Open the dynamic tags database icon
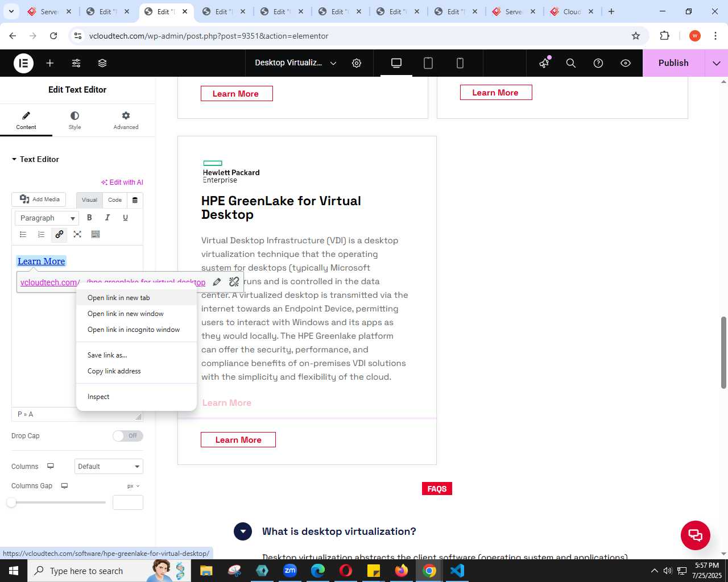 coord(135,200)
